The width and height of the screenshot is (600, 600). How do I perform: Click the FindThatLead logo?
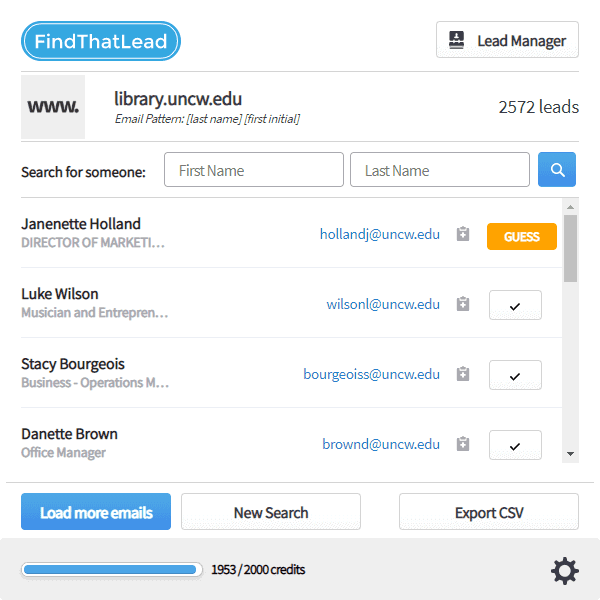pos(101,41)
